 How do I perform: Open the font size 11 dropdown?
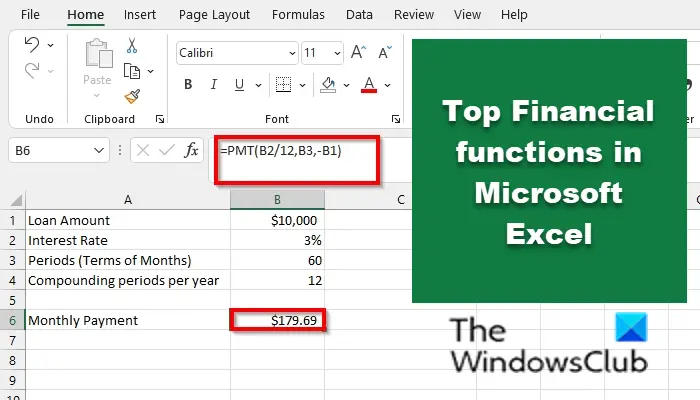(x=337, y=53)
